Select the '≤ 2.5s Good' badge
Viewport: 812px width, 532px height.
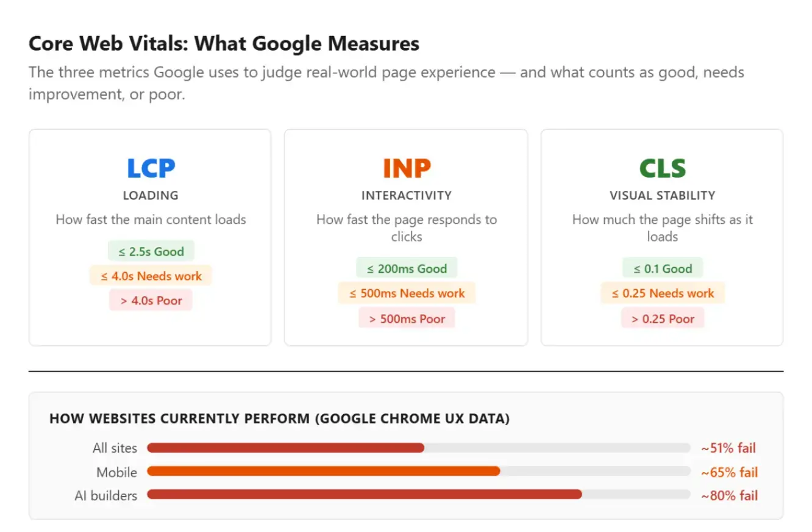coord(151,251)
